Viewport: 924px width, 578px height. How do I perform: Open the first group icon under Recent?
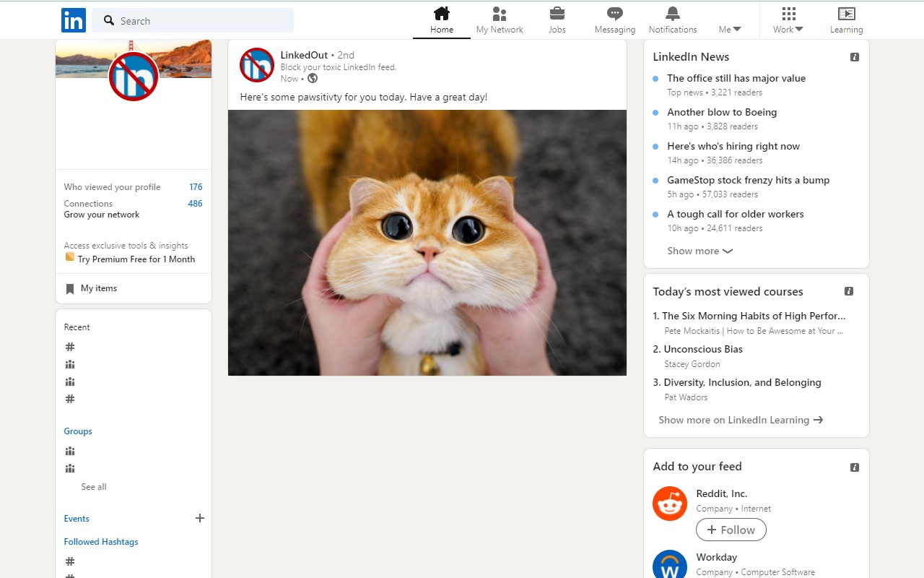[x=70, y=364]
